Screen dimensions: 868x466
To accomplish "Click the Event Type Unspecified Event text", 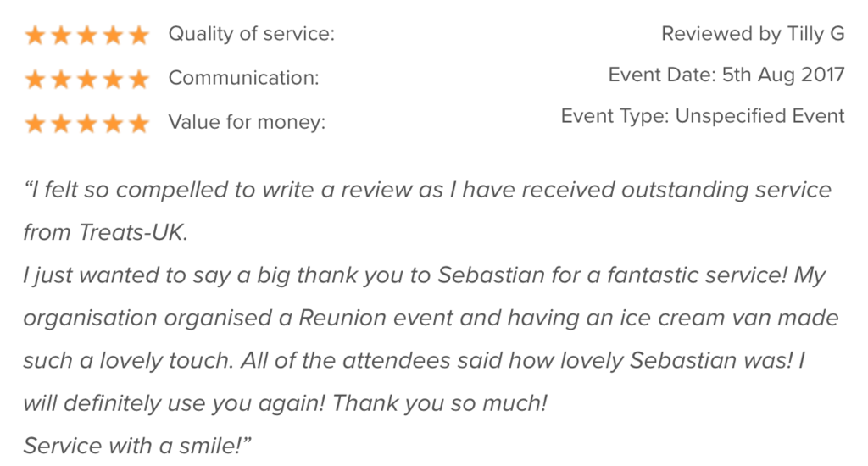I will click(x=703, y=116).
